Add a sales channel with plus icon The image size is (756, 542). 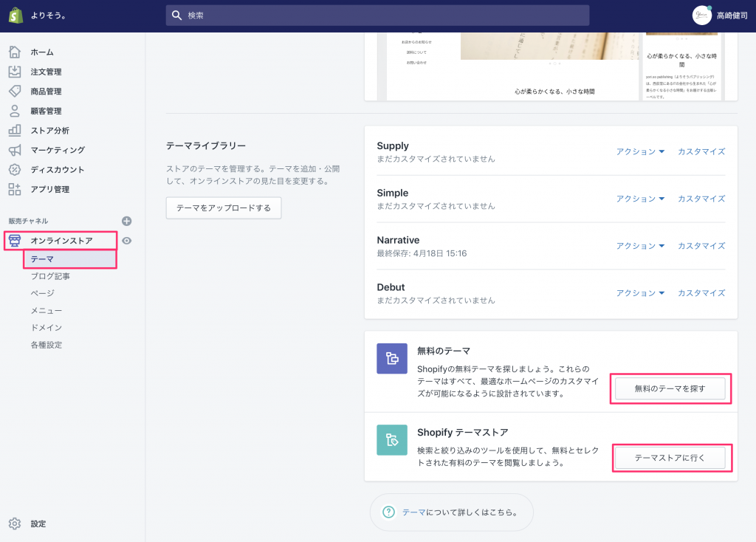tap(127, 221)
